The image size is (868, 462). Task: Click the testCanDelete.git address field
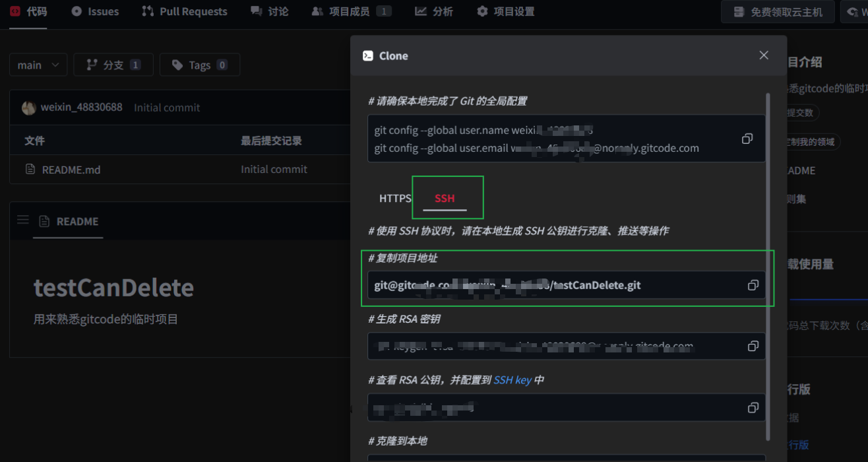566,285
